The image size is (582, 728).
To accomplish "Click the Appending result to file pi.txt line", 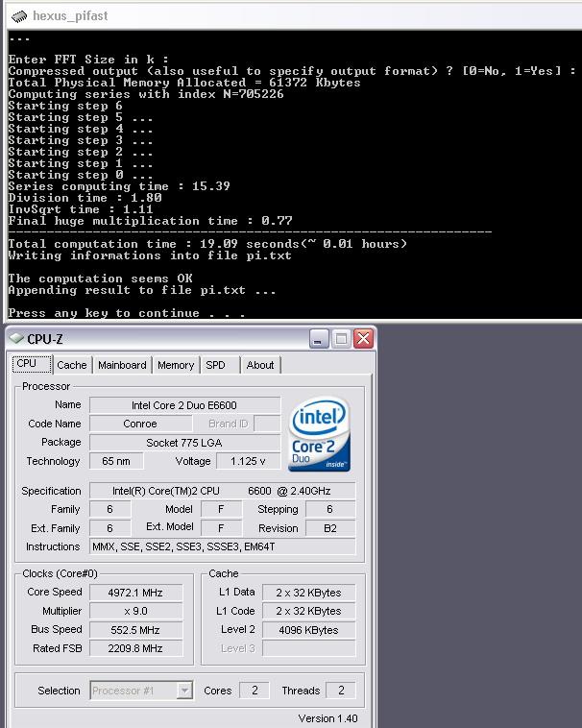I will [x=142, y=290].
